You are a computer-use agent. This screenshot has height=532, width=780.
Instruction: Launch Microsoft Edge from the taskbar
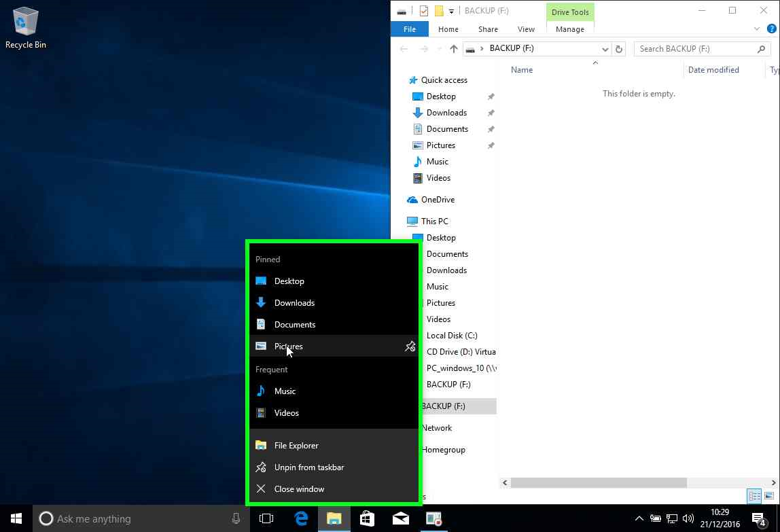click(x=300, y=518)
